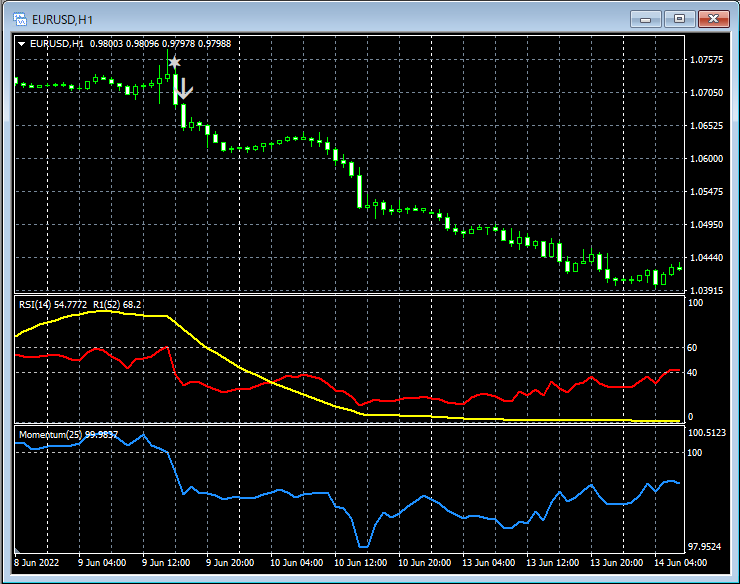Click the RSI scale value 60

tap(693, 348)
